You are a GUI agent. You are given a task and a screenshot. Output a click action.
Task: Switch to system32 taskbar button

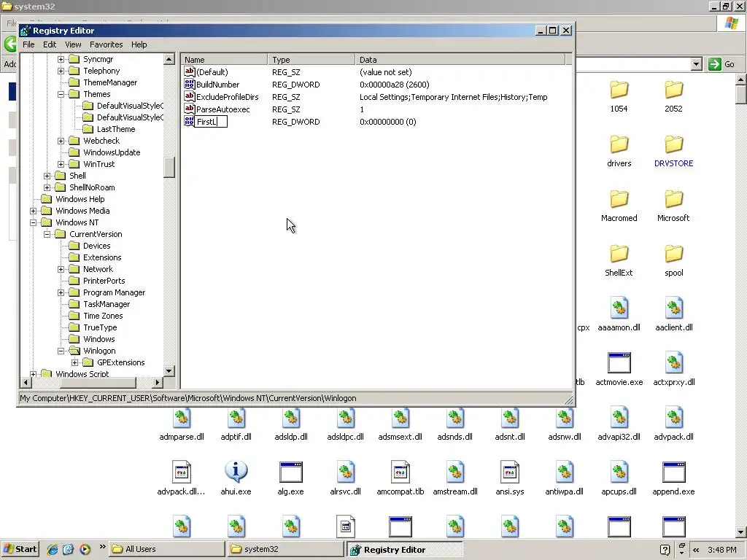coord(285,549)
